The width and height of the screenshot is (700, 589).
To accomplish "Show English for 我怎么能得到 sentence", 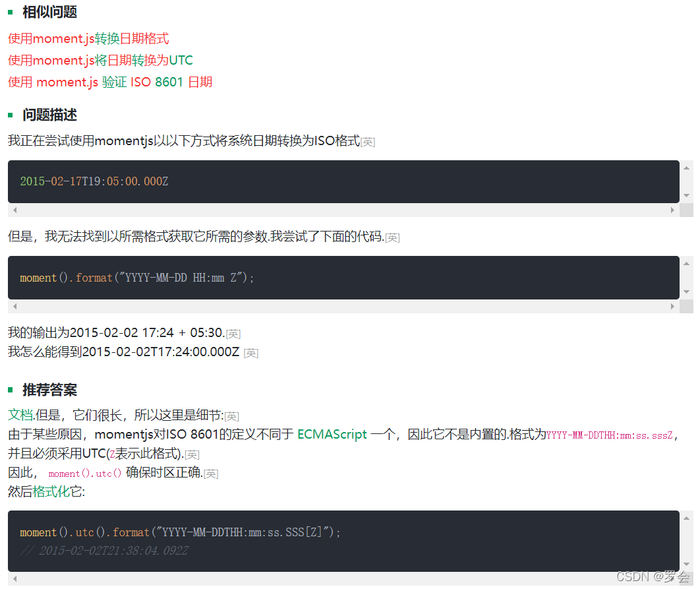I will (x=251, y=353).
